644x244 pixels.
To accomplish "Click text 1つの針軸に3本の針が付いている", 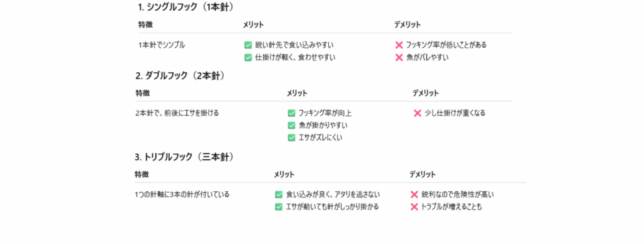I will [182, 194].
